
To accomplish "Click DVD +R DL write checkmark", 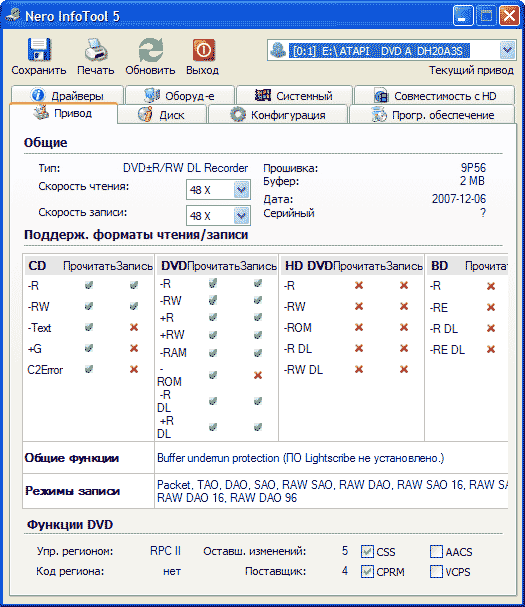I will coord(258,427).
